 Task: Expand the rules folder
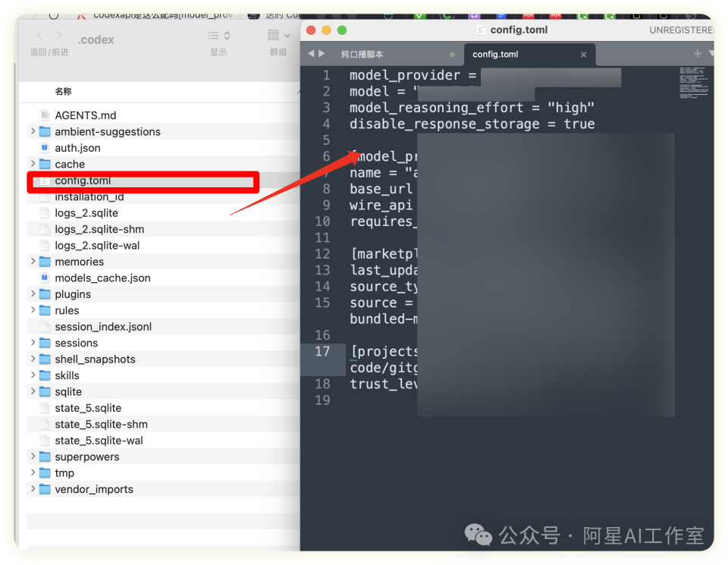[33, 310]
